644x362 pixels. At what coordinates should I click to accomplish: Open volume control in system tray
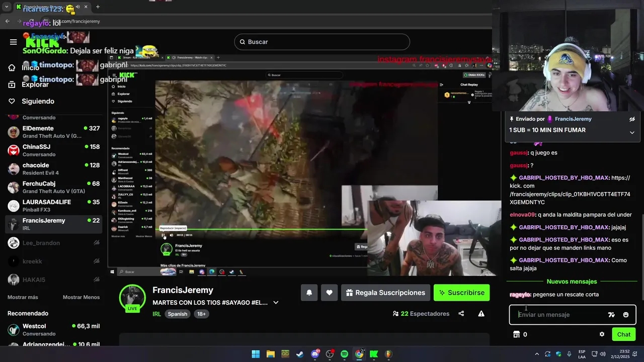(604, 354)
